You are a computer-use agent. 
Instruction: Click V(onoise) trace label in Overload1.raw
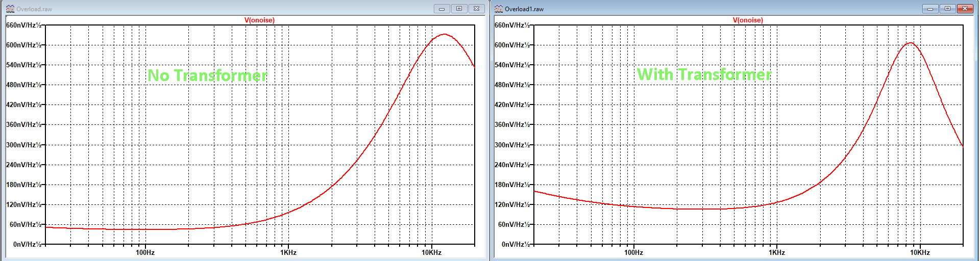click(x=748, y=20)
